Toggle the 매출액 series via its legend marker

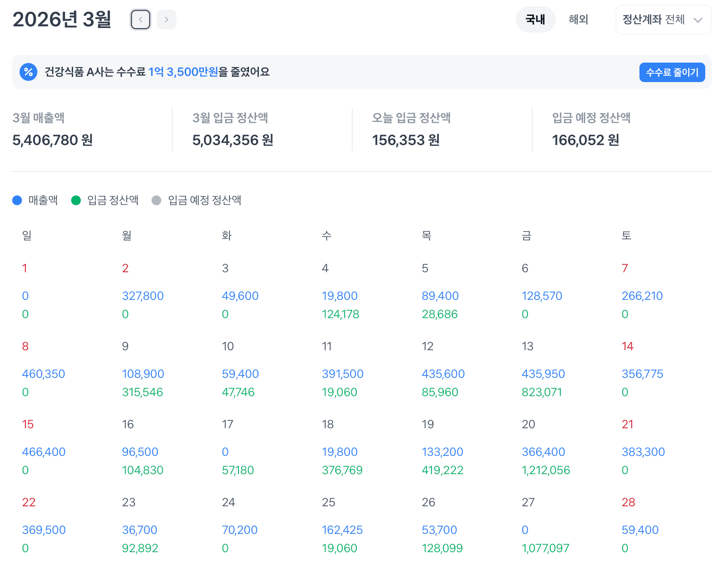click(x=17, y=200)
